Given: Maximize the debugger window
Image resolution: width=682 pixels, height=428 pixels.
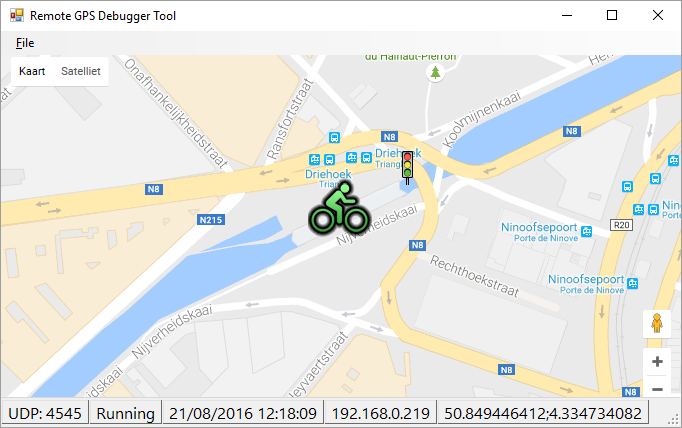Looking at the screenshot, I should [612, 15].
